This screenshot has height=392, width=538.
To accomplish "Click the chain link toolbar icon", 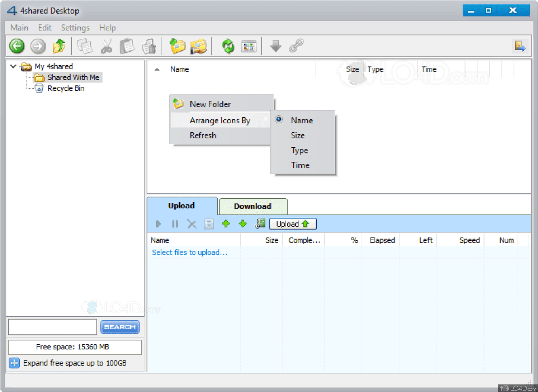I will 296,46.
